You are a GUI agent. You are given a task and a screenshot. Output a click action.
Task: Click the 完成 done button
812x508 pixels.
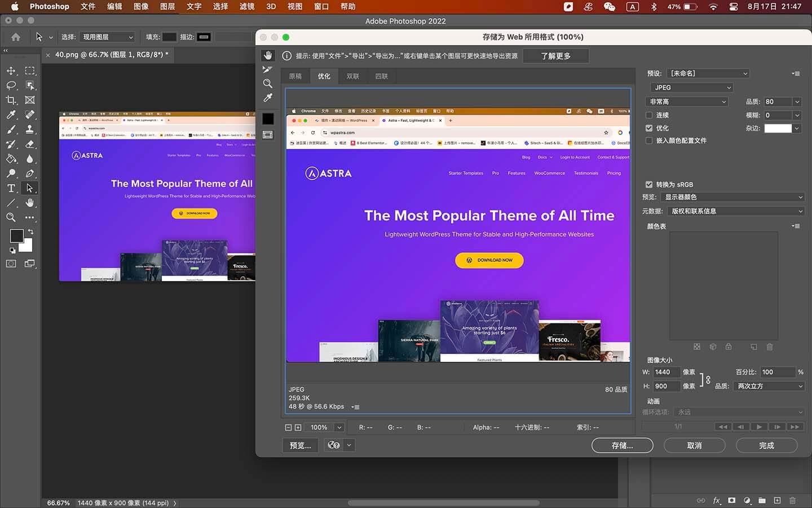click(766, 445)
